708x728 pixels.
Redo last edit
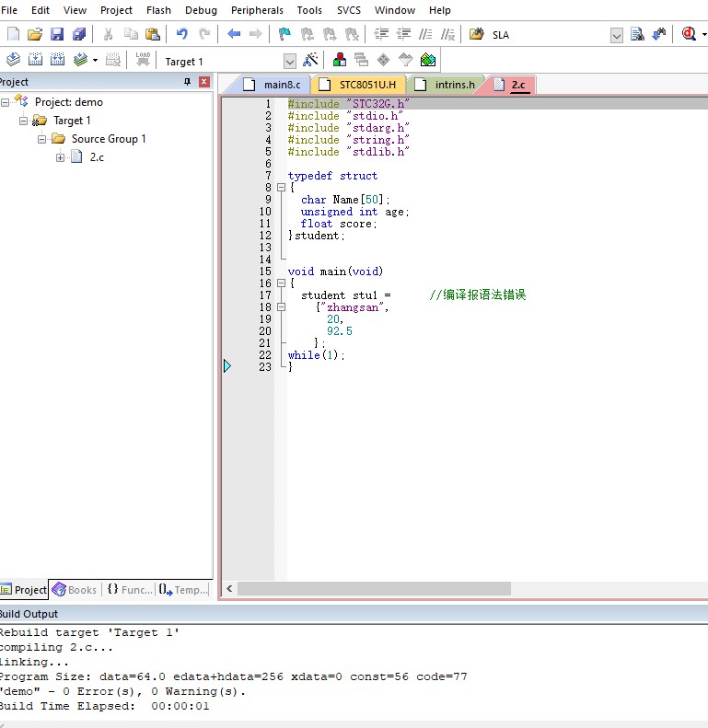point(204,34)
